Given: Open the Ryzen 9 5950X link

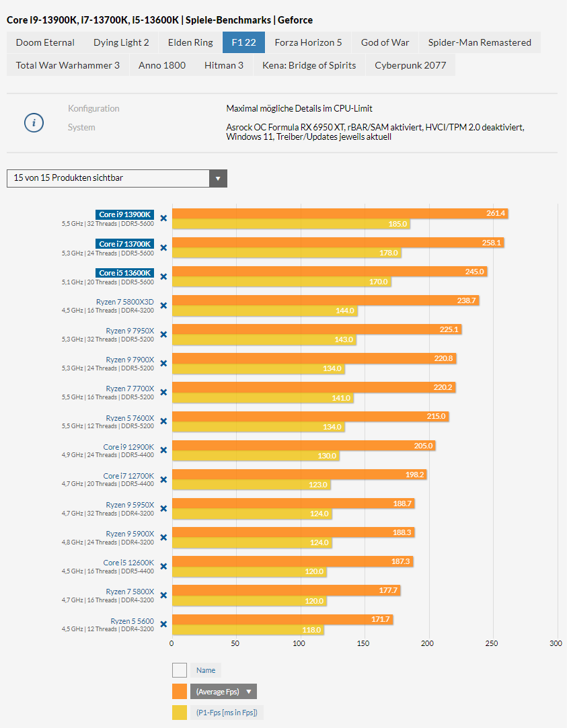Looking at the screenshot, I should pos(130,505).
